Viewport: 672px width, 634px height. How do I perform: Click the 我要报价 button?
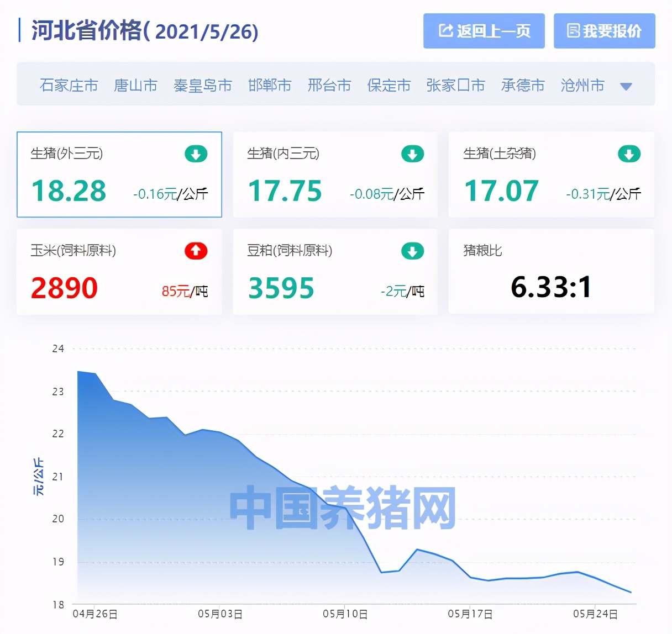click(605, 31)
